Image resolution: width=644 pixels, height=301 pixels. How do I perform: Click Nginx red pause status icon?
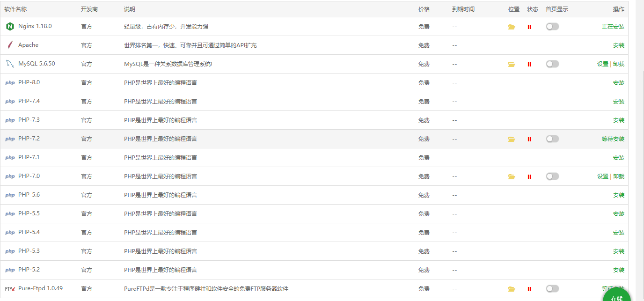pos(529,27)
